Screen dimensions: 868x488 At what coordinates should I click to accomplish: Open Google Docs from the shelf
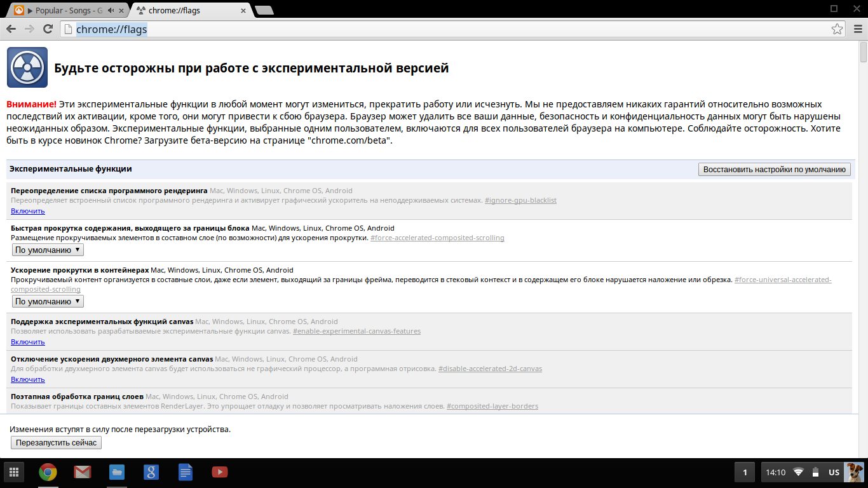[x=185, y=472]
